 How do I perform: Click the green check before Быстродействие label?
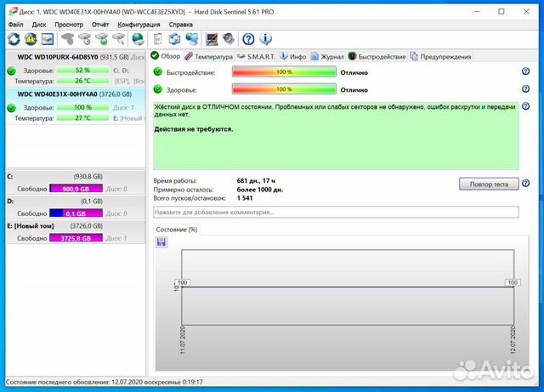158,72
